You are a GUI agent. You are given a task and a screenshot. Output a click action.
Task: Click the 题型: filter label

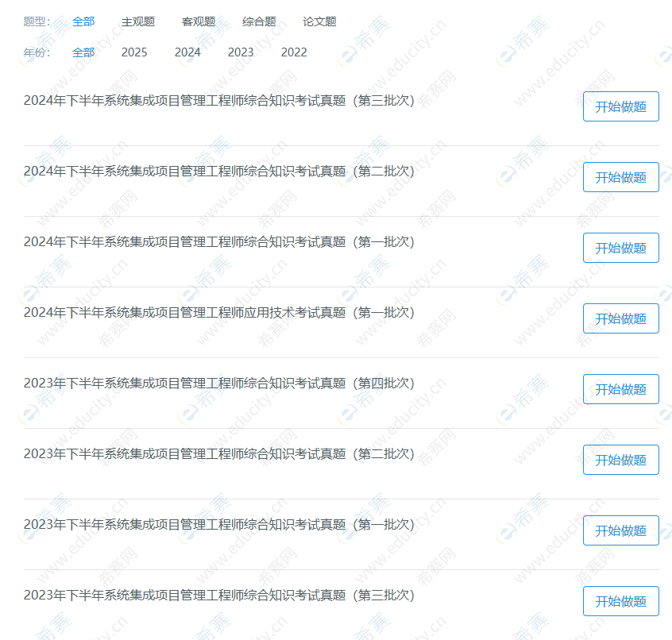(x=37, y=21)
